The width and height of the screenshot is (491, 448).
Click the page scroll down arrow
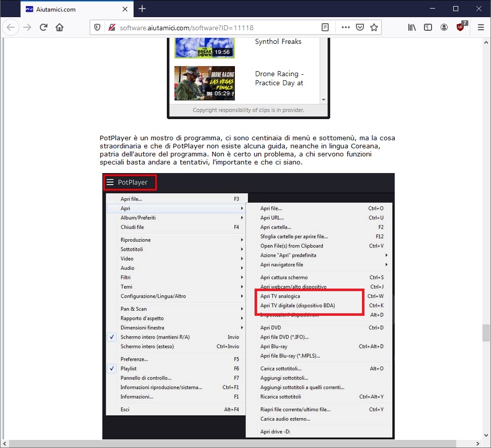pos(486,435)
